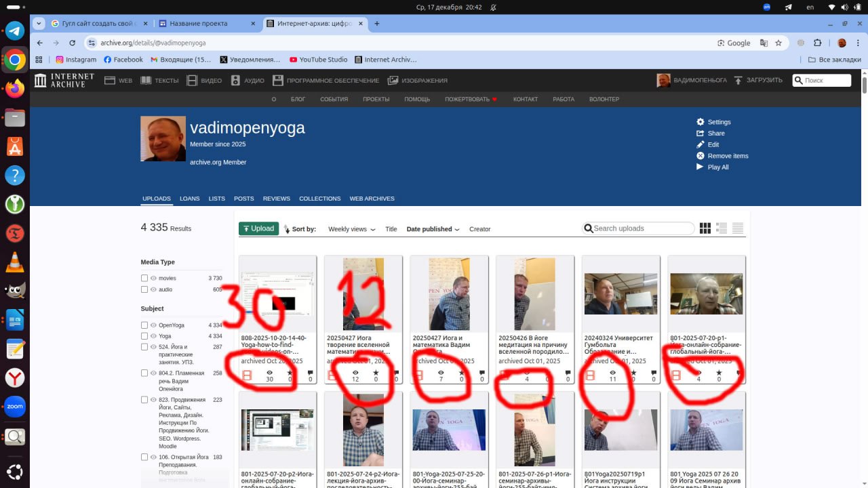
Task: Click the green Upload button
Action: (x=258, y=228)
